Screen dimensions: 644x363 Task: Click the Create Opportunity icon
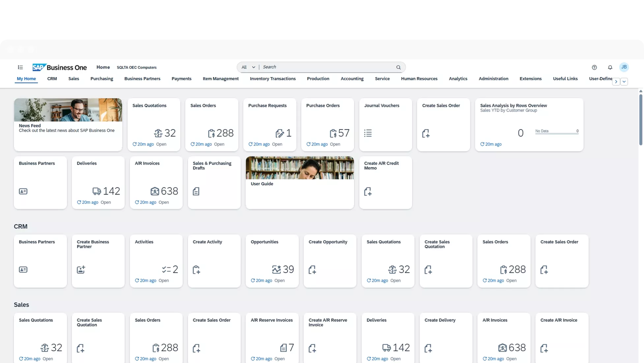(312, 270)
